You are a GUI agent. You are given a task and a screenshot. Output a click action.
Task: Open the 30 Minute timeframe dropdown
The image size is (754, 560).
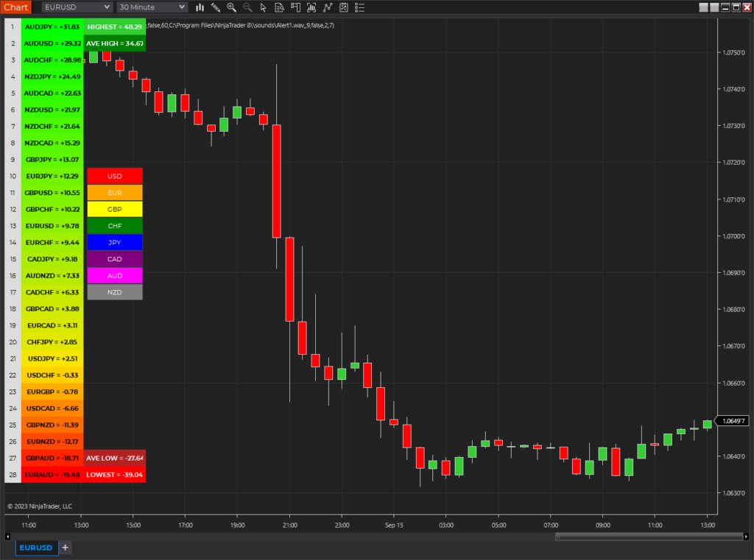151,7
